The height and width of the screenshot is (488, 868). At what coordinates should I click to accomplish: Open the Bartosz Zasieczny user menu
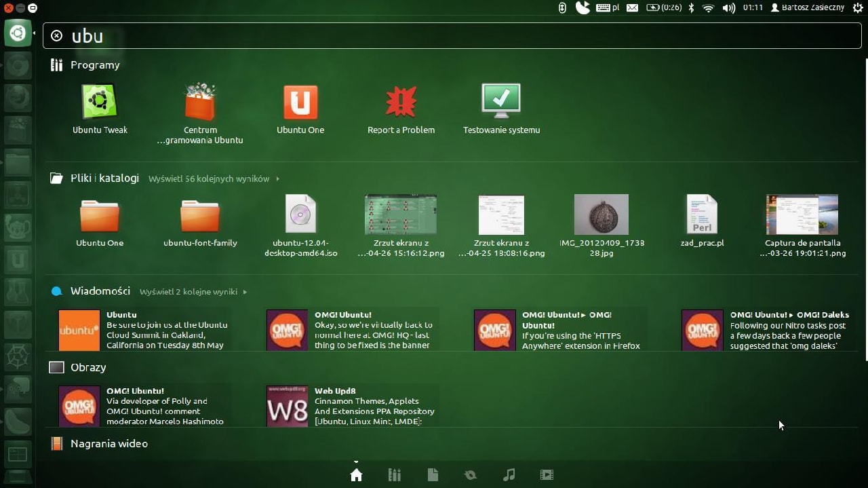[808, 7]
